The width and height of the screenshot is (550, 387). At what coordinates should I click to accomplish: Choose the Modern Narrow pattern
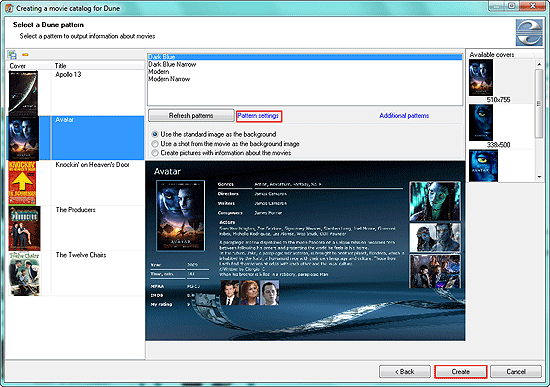pos(305,79)
